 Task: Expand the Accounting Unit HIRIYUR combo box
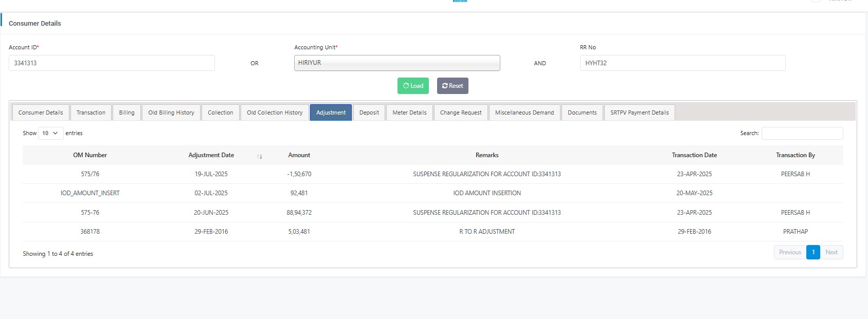pos(396,63)
